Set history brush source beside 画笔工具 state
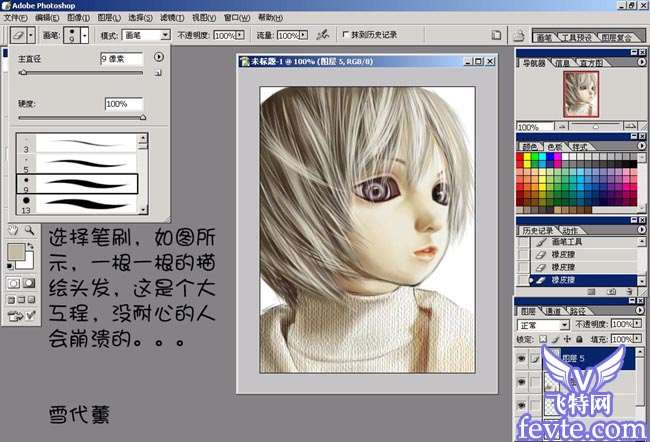This screenshot has height=442, width=650. [524, 242]
